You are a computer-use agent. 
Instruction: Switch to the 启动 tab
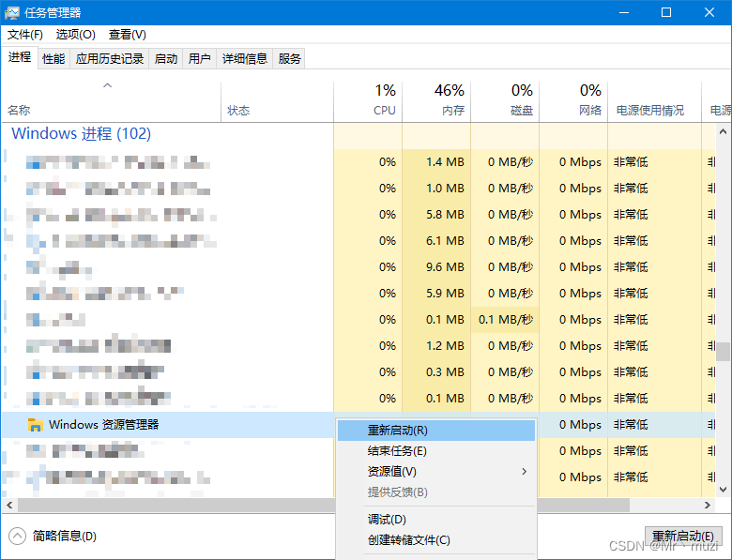click(166, 59)
